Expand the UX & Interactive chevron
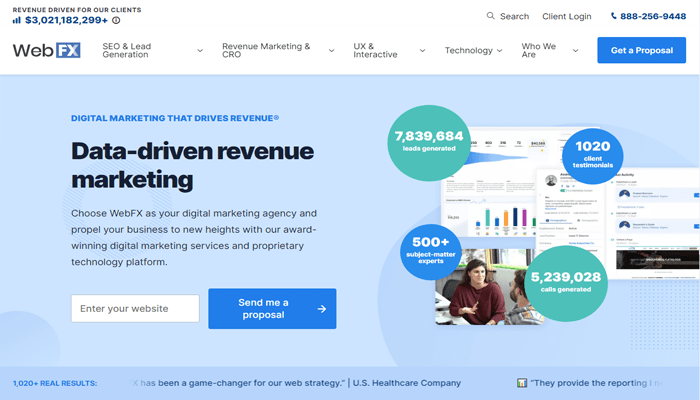Viewport: 700px width, 400px height. (x=421, y=50)
